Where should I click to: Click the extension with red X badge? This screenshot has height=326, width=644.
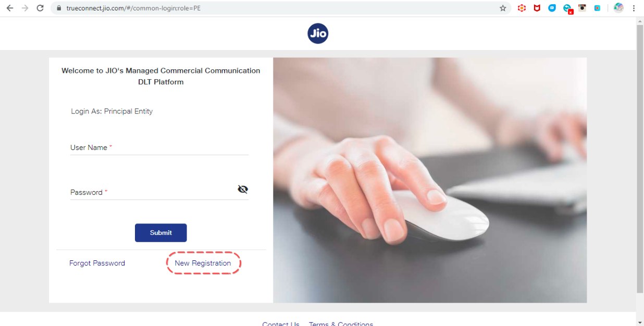[x=568, y=9]
